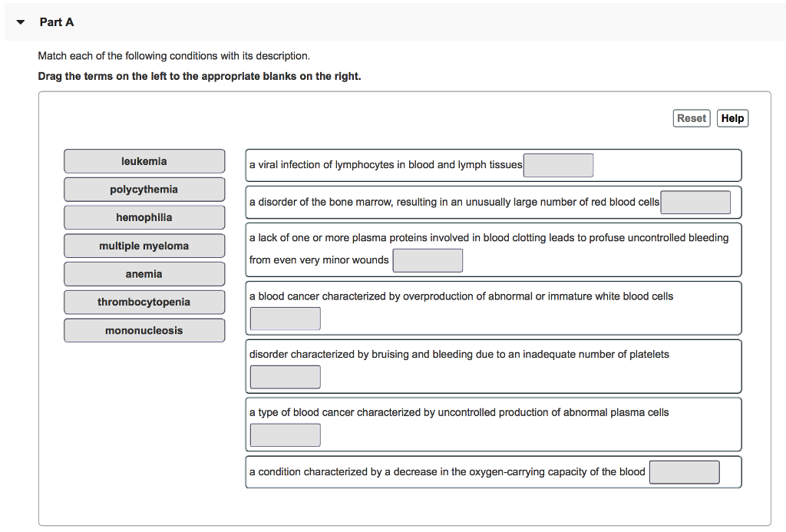Viewport: 786px width, 532px height.
Task: Click the Reset button
Action: pyautogui.click(x=691, y=117)
